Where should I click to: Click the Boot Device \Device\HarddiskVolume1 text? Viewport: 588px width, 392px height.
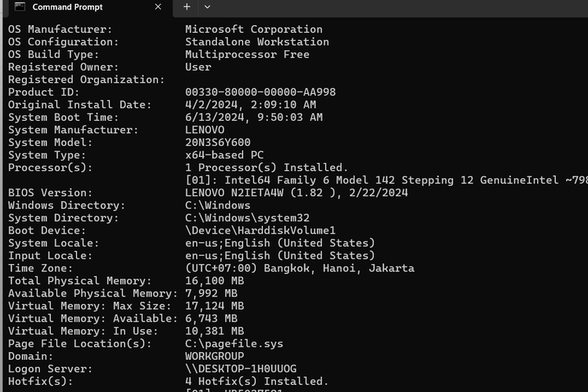260,230
